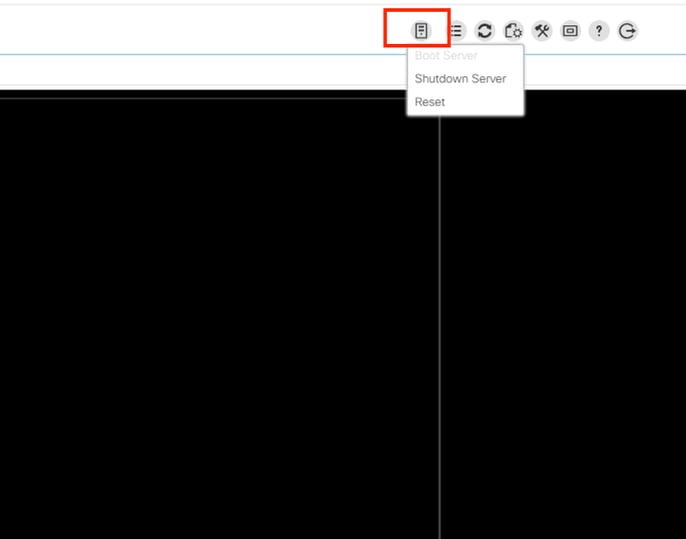Open the question mark help icon
Image resolution: width=686 pixels, height=539 pixels.
599,31
